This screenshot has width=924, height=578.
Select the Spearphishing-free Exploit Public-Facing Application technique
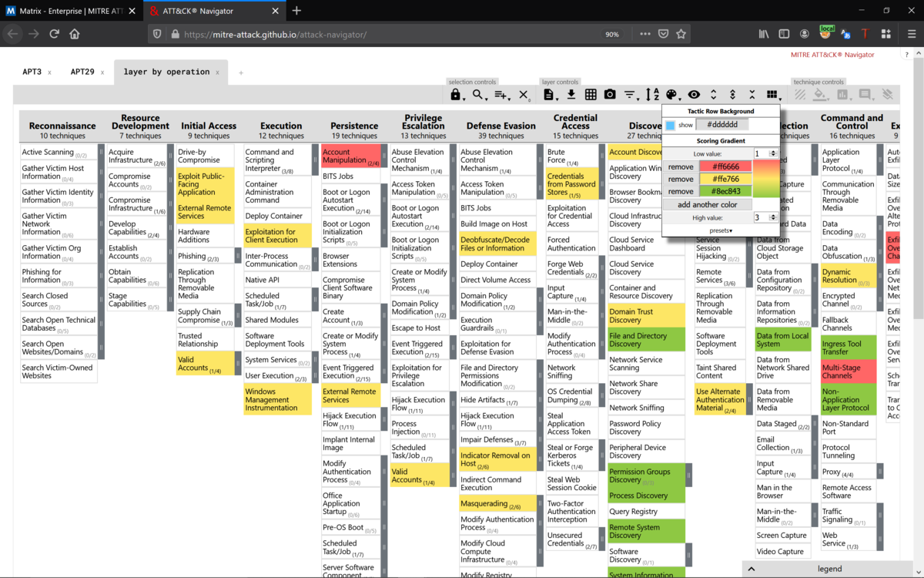205,184
